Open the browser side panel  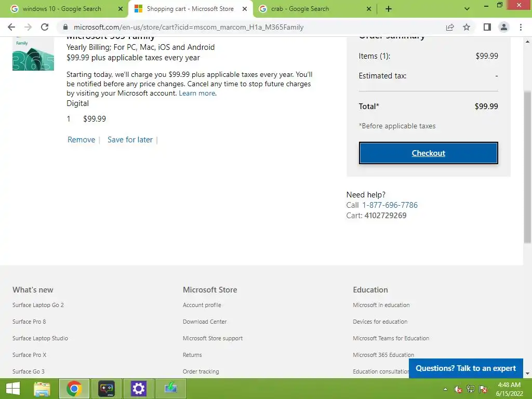tap(487, 27)
